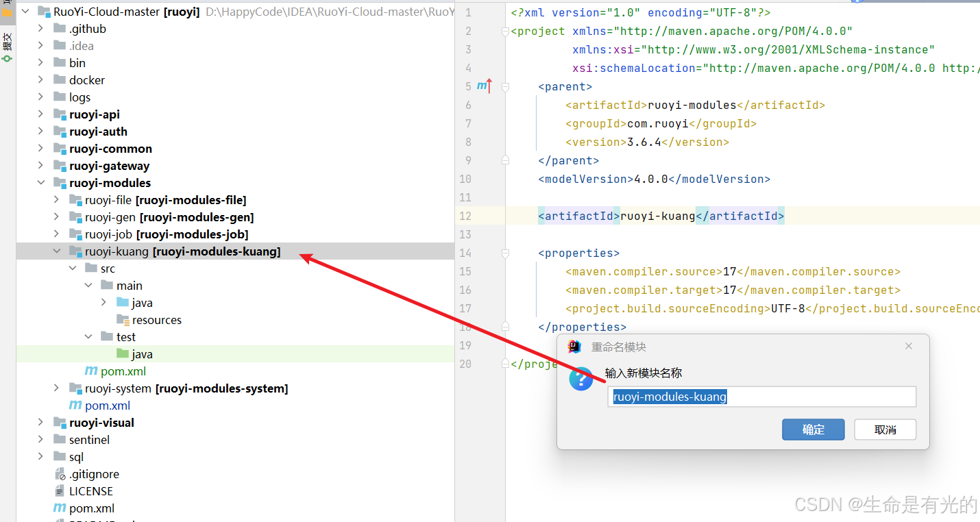This screenshot has width=980, height=522.
Task: Click the artifactId ruoyi-modules line in editor
Action: click(695, 105)
